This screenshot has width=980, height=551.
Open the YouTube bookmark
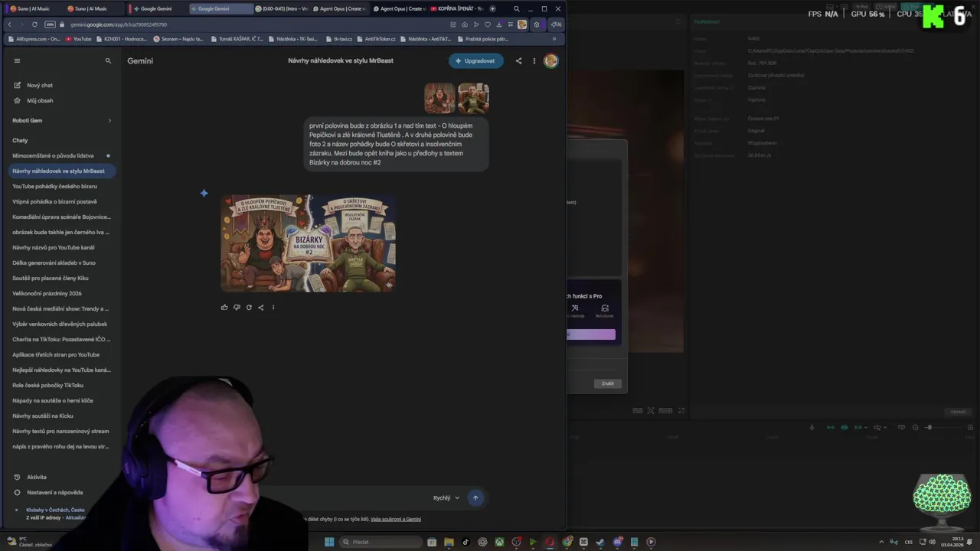tap(78, 38)
